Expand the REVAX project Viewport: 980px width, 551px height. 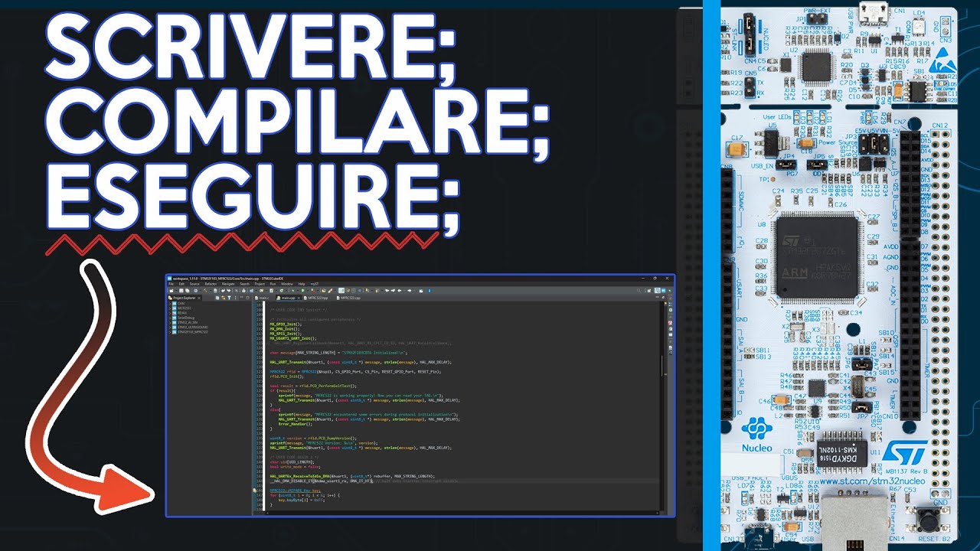(170, 313)
